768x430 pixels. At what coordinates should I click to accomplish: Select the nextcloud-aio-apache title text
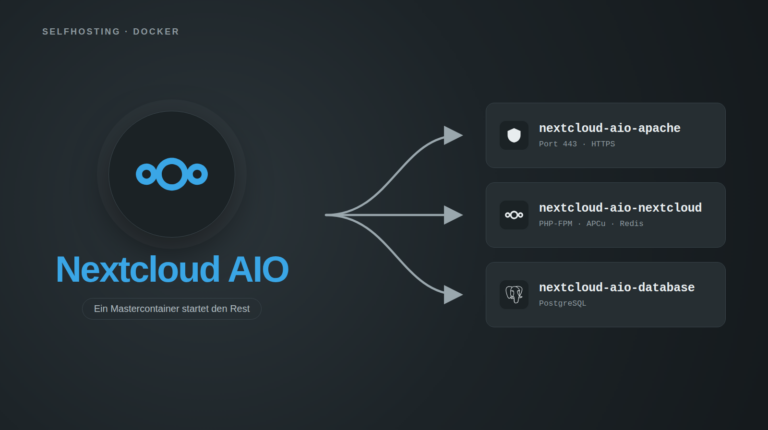(609, 128)
